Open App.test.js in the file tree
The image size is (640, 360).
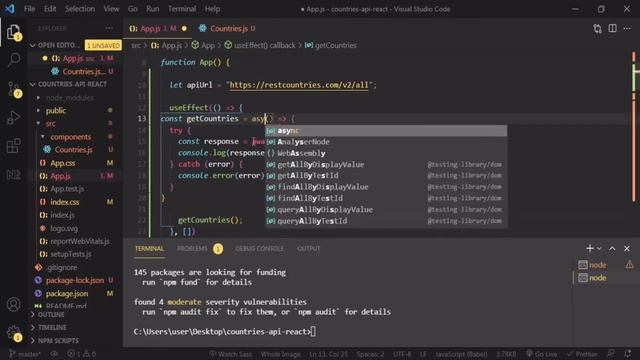point(67,189)
